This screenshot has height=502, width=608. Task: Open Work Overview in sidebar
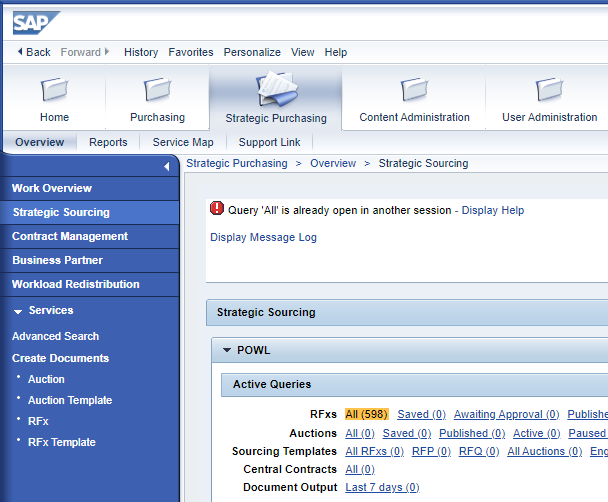[90, 188]
